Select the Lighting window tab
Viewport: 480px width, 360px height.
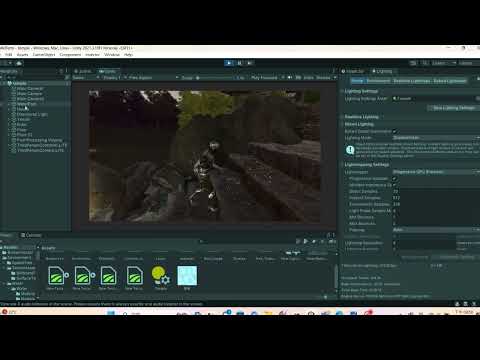382,71
